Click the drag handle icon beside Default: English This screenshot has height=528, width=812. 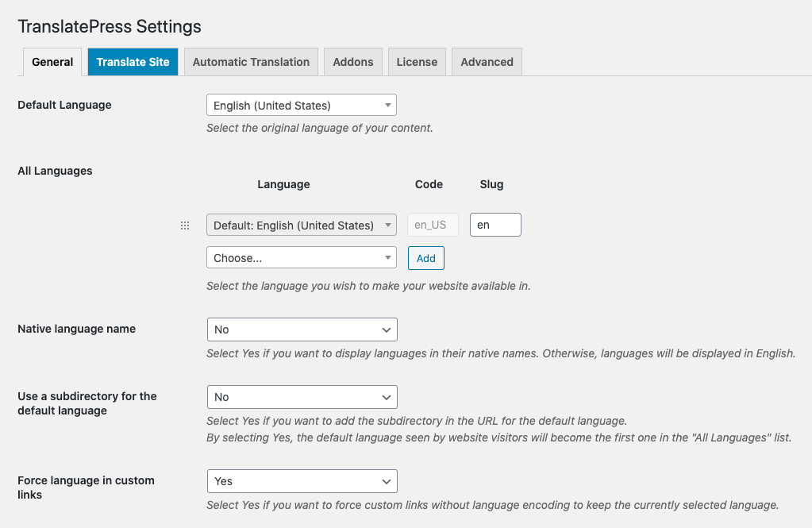(185, 225)
